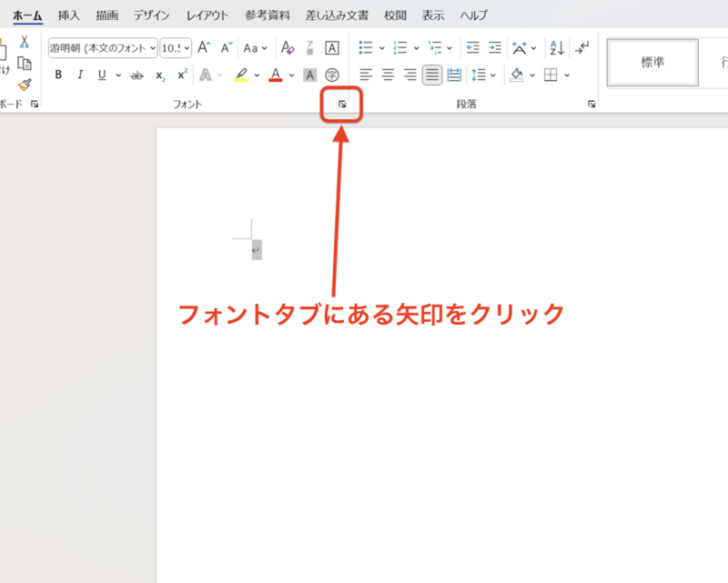Image resolution: width=728 pixels, height=583 pixels.
Task: Open Clipboard pane launcher arrow
Action: pos(35,104)
